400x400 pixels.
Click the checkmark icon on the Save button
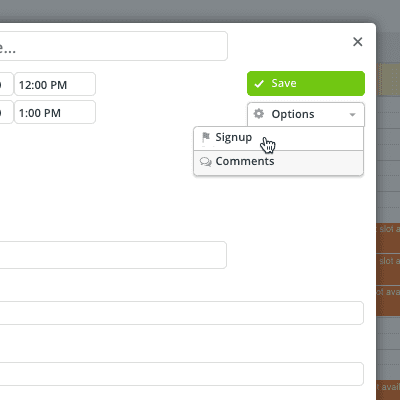(x=259, y=84)
